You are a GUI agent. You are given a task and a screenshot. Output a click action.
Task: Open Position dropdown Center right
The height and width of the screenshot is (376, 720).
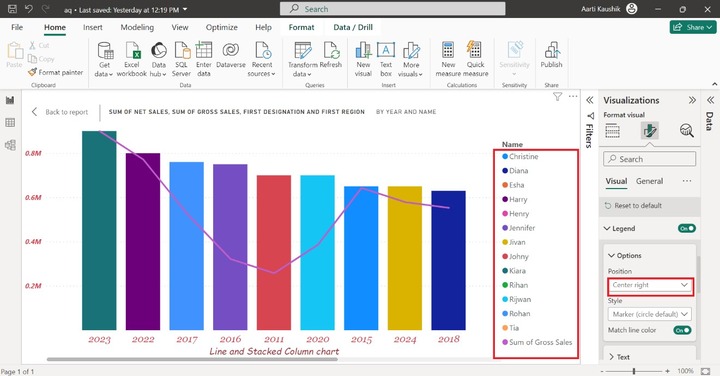click(x=650, y=285)
